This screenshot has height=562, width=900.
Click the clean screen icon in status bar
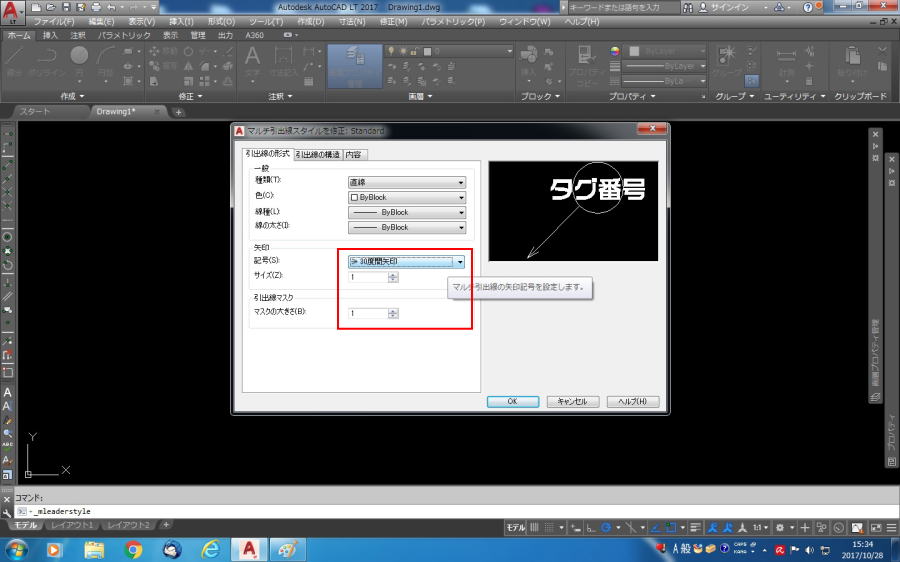876,527
